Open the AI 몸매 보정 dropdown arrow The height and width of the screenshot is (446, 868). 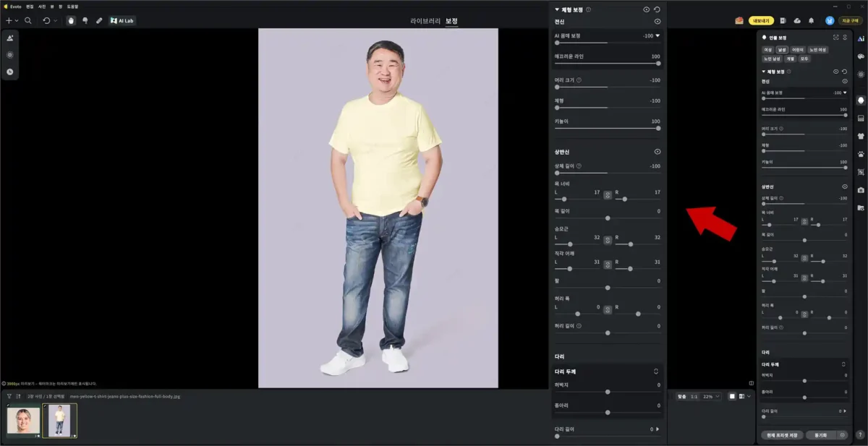coord(845,93)
